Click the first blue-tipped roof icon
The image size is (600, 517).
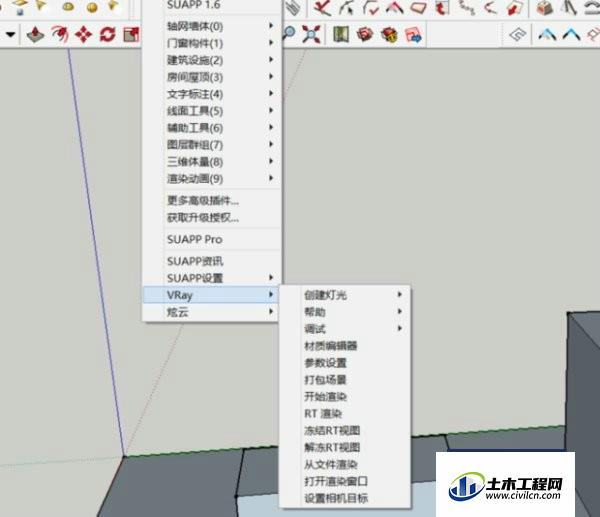point(547,35)
